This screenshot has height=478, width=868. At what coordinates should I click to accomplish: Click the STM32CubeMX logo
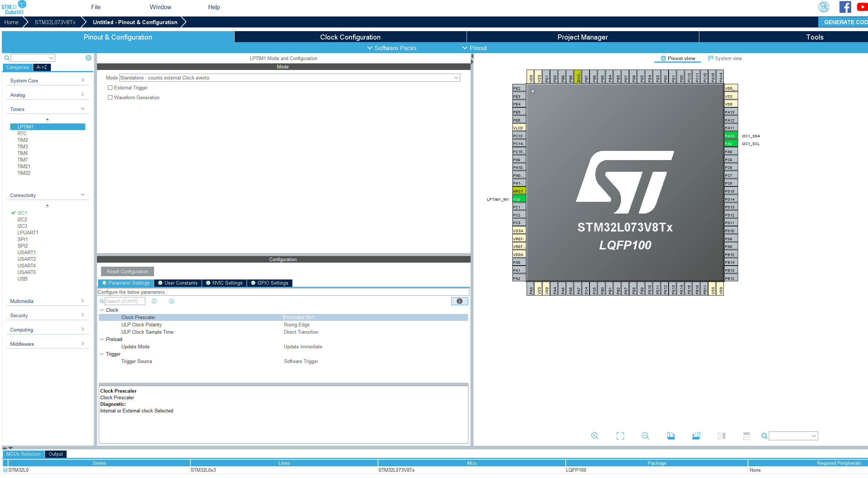click(14, 7)
